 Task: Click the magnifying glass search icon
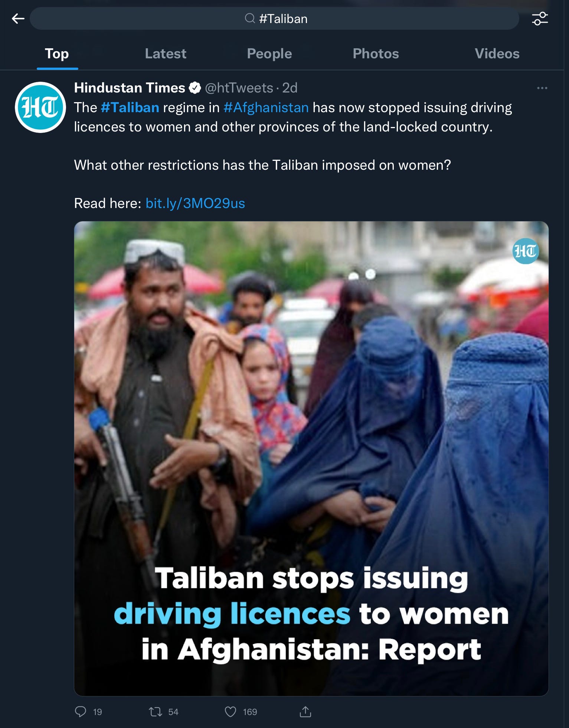(x=250, y=18)
